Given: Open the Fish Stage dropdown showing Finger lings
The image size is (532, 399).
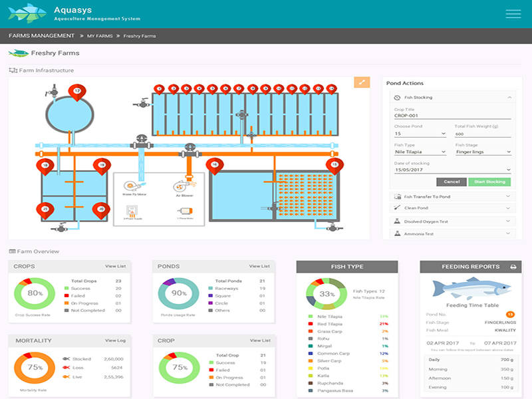Looking at the screenshot, I should pos(483,152).
